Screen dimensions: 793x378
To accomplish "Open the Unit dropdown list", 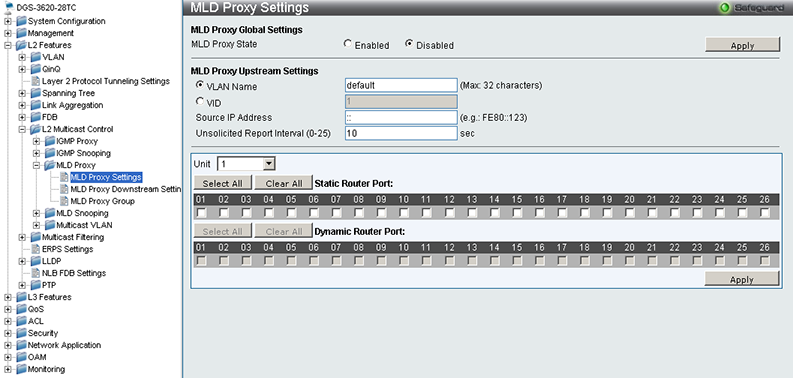I will [x=270, y=164].
